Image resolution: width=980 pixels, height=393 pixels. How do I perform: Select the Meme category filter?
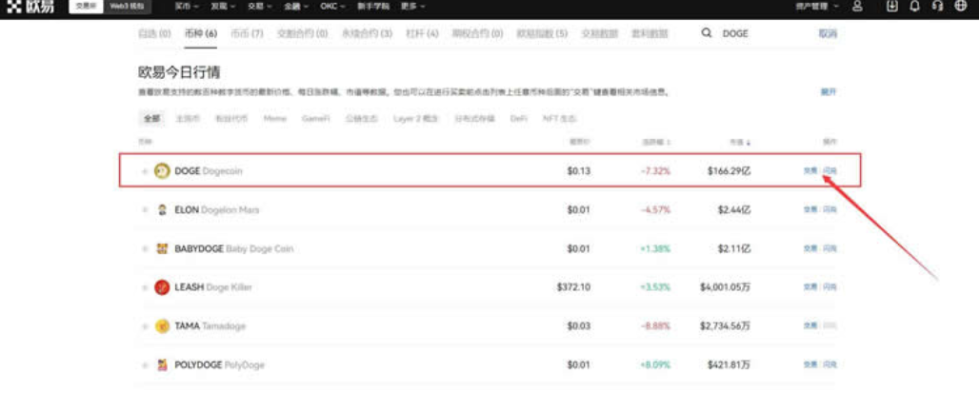pyautogui.click(x=275, y=118)
